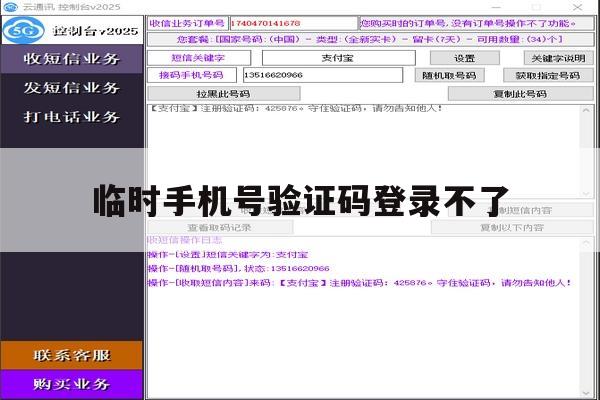Click the 收短信操作日志 heading
This screenshot has width=600, height=400.
(x=185, y=240)
